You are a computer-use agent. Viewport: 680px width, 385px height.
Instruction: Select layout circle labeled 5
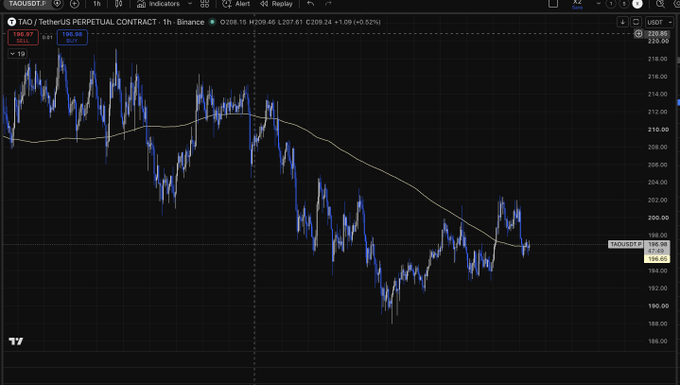point(624,4)
